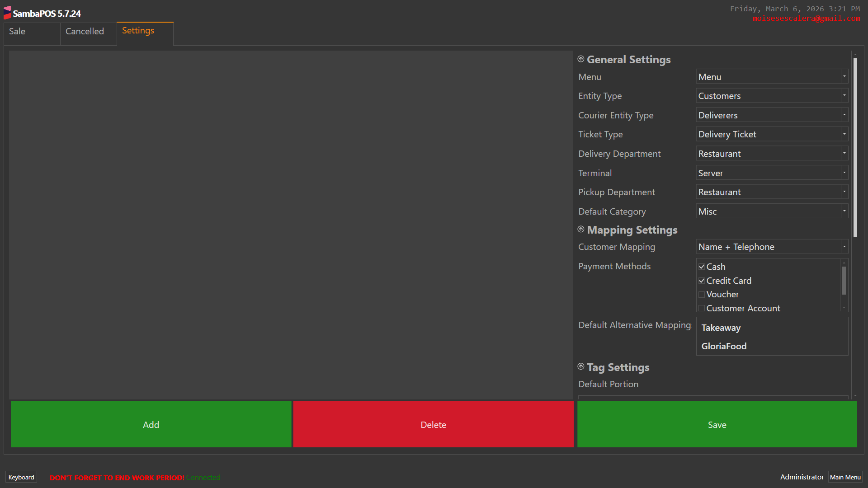Open the Ticket Type dropdown
The height and width of the screenshot is (488, 868).
[x=844, y=134]
